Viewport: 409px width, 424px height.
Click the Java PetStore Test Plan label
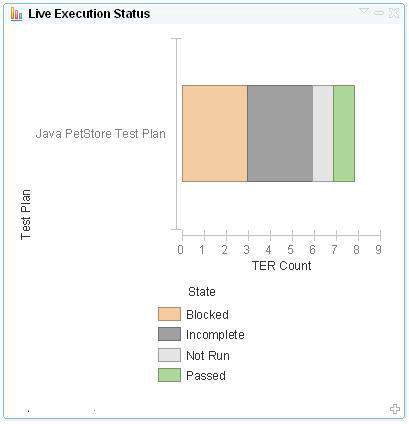pos(101,134)
